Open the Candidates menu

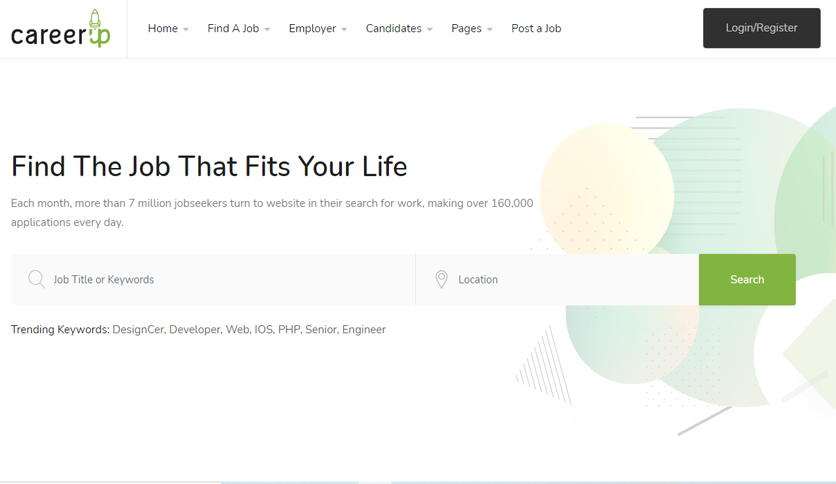(393, 28)
